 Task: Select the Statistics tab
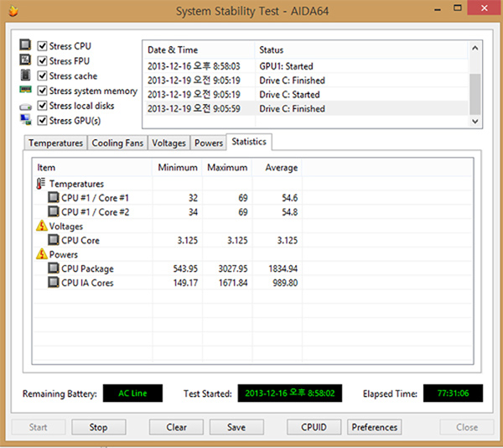pyautogui.click(x=249, y=142)
